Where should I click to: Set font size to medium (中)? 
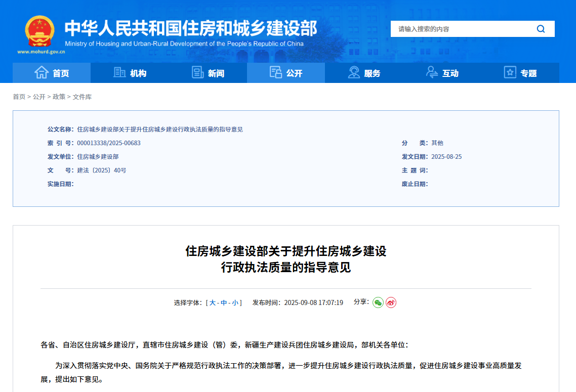pos(224,302)
